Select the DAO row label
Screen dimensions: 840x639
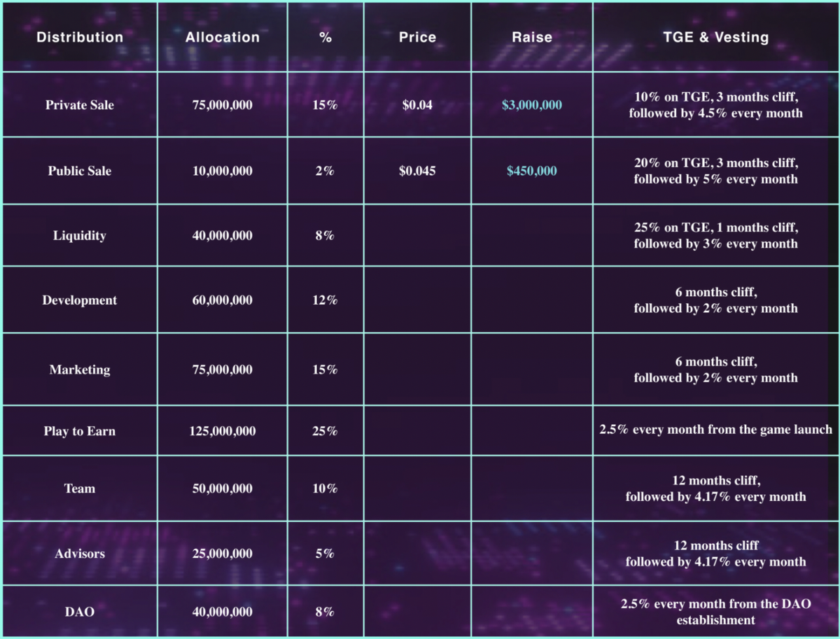[x=80, y=612]
